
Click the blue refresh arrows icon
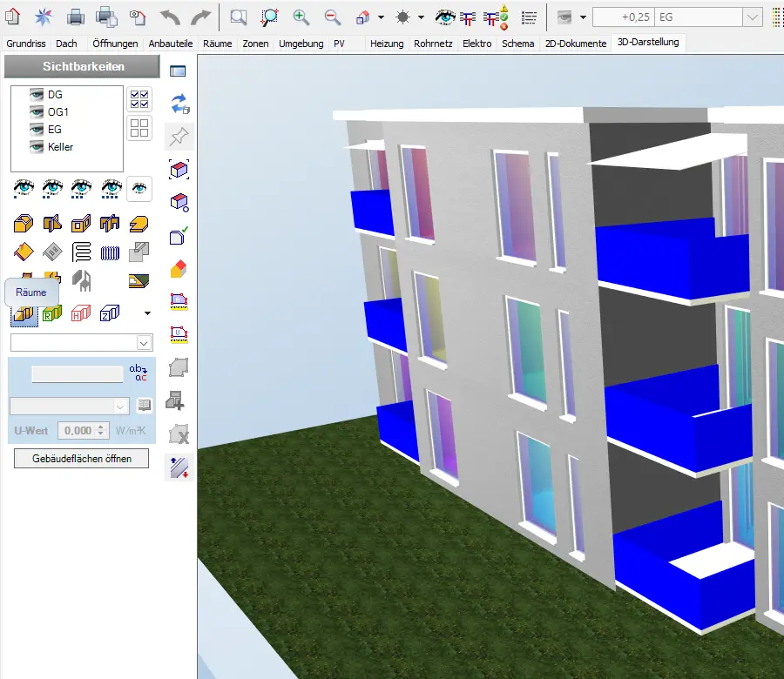coord(179,104)
